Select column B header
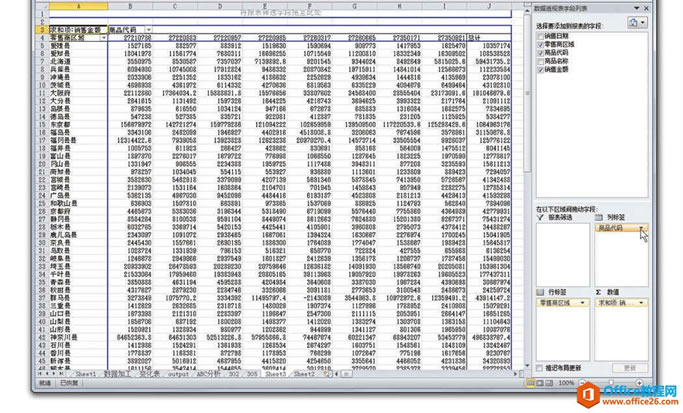 point(130,6)
